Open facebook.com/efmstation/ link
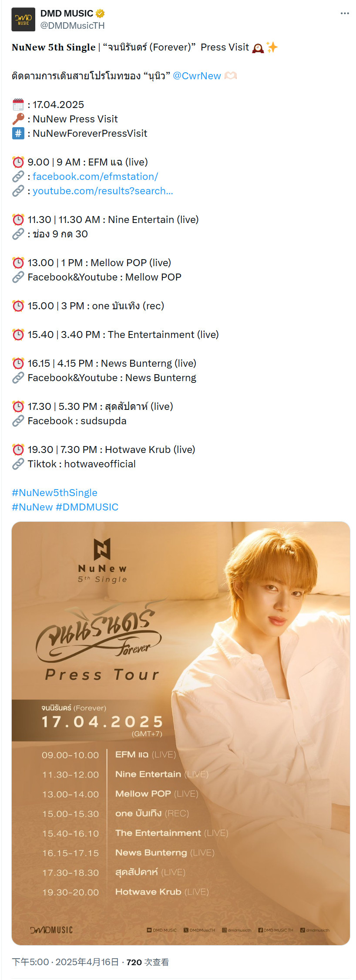356x980 pixels. pos(95,176)
